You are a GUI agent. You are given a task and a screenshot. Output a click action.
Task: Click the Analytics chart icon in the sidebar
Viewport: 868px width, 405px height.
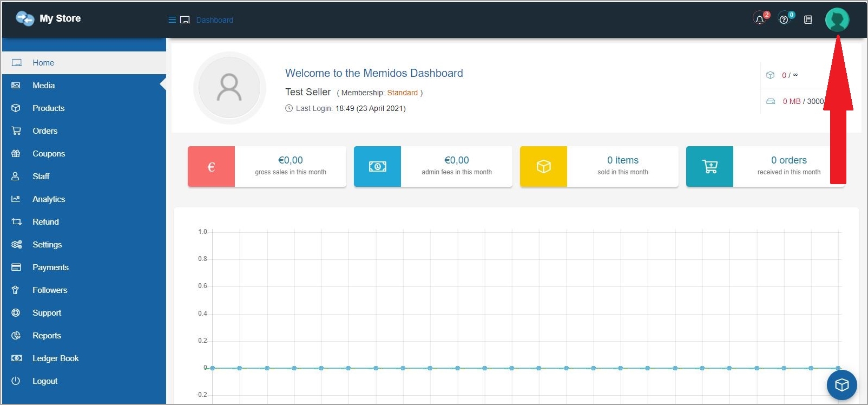(x=16, y=199)
